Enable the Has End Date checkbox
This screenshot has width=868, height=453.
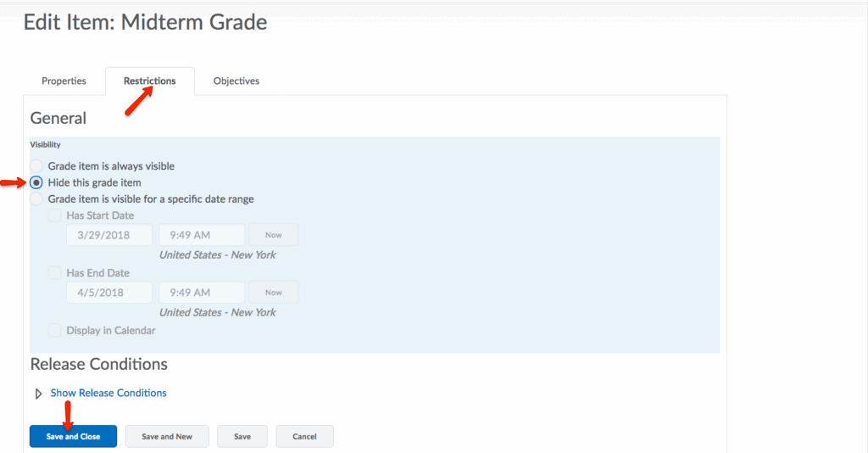point(55,273)
